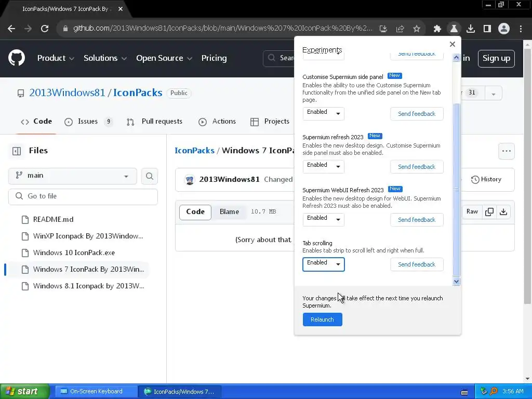532x399 pixels.
Task: Click the Sign up button
Action: point(496,58)
